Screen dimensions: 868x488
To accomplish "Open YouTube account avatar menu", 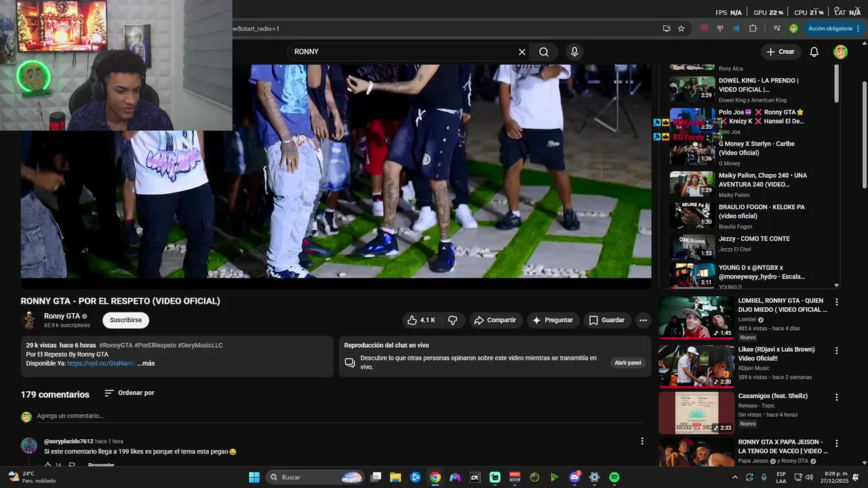I will (x=840, y=52).
